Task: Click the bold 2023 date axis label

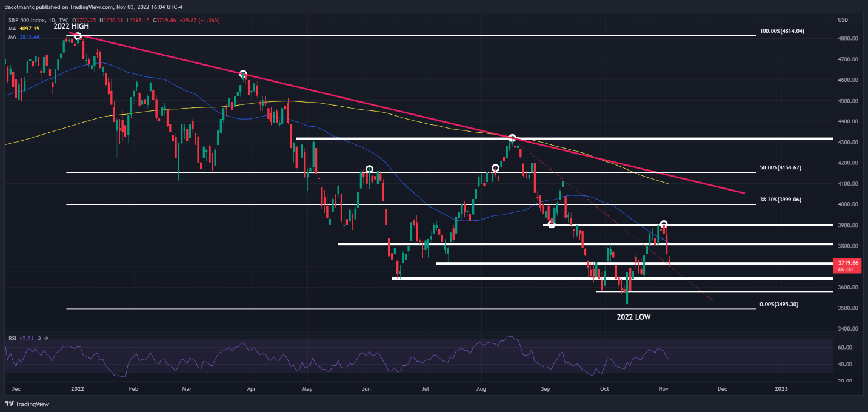Action: (x=782, y=388)
